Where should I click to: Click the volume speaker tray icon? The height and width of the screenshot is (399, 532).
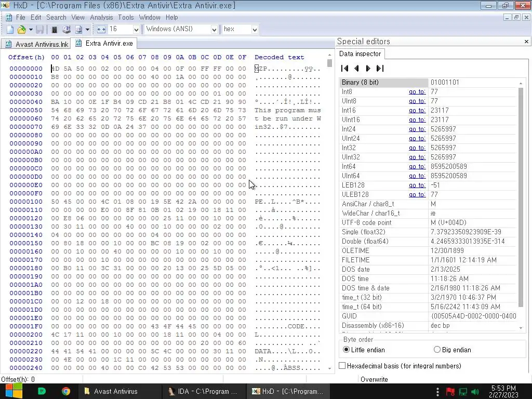(475, 392)
